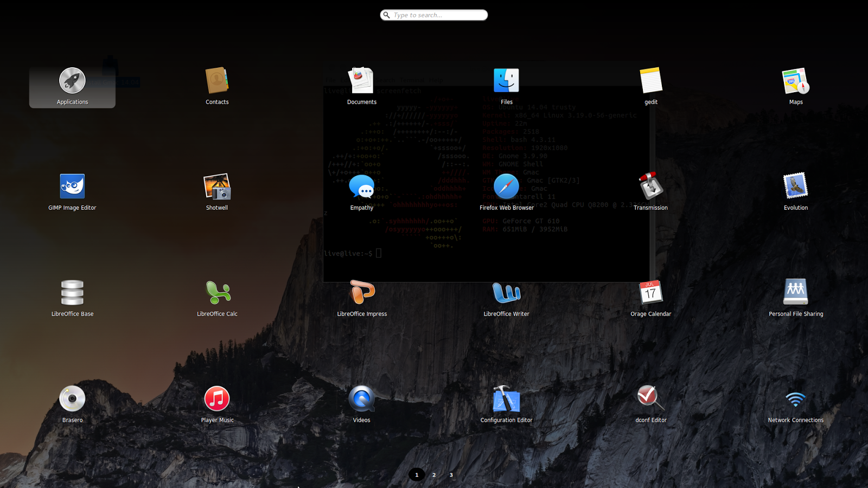The width and height of the screenshot is (868, 488).
Task: Launch LibreOffice Base
Action: tap(72, 293)
